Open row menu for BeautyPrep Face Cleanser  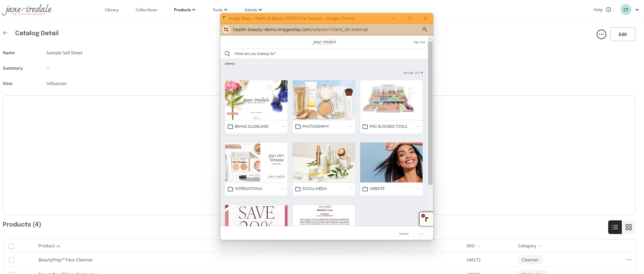[629, 260]
